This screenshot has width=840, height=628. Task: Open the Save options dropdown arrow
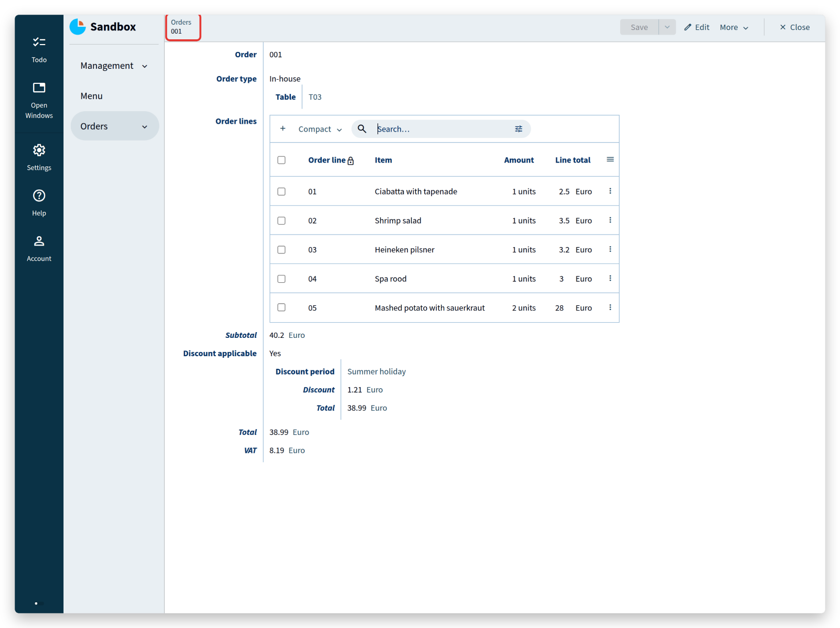pyautogui.click(x=667, y=27)
